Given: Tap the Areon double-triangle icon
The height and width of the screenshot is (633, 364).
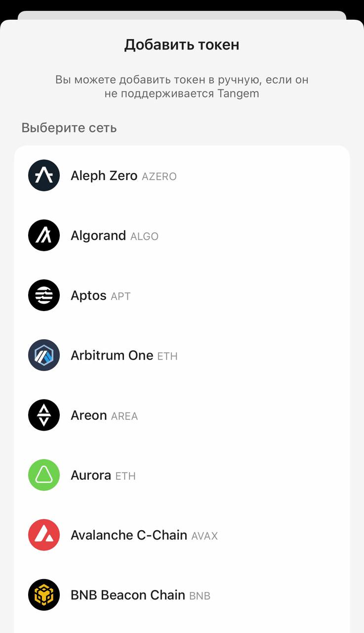Looking at the screenshot, I should pos(44,415).
